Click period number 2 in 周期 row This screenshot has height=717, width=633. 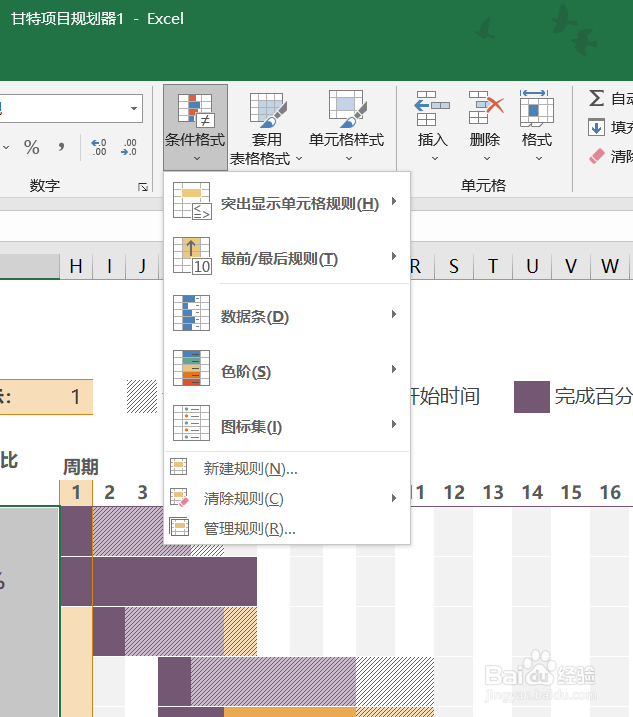tap(109, 493)
